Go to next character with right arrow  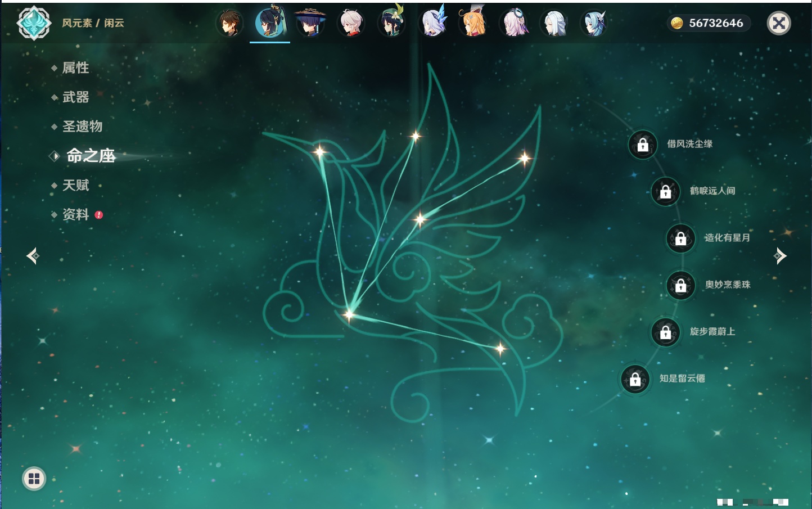tap(780, 256)
